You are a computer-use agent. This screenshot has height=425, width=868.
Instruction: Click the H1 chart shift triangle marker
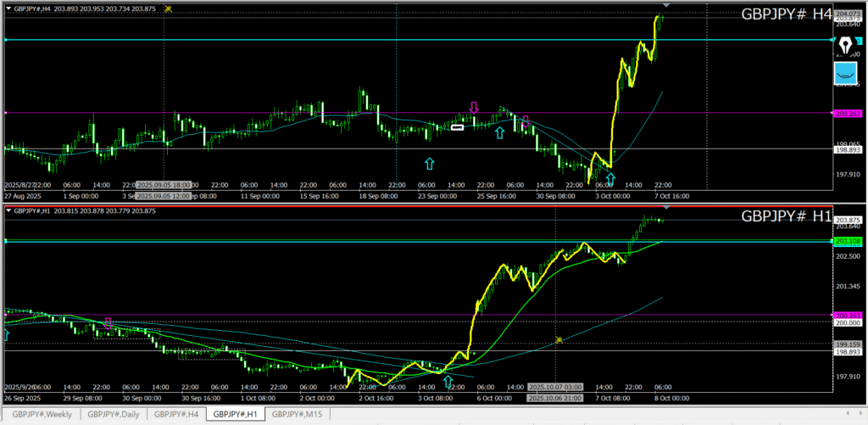pyautogui.click(x=665, y=208)
